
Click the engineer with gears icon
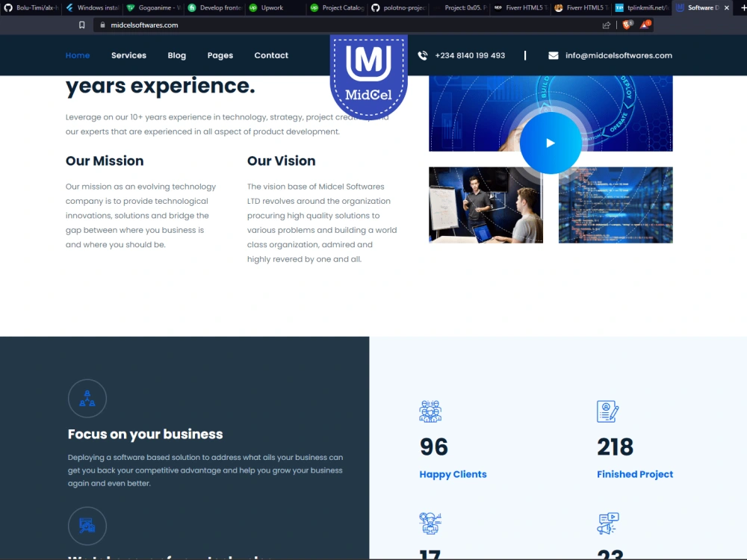(430, 523)
